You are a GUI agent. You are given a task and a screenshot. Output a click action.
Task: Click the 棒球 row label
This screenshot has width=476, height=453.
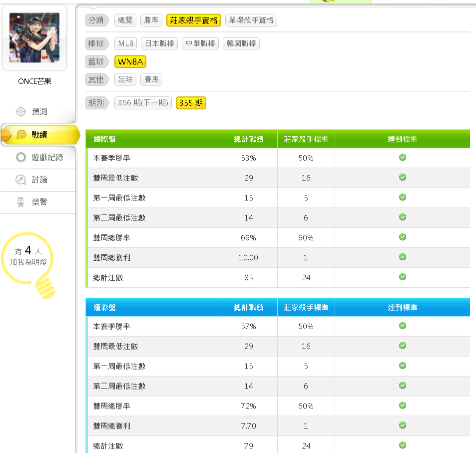click(x=96, y=44)
